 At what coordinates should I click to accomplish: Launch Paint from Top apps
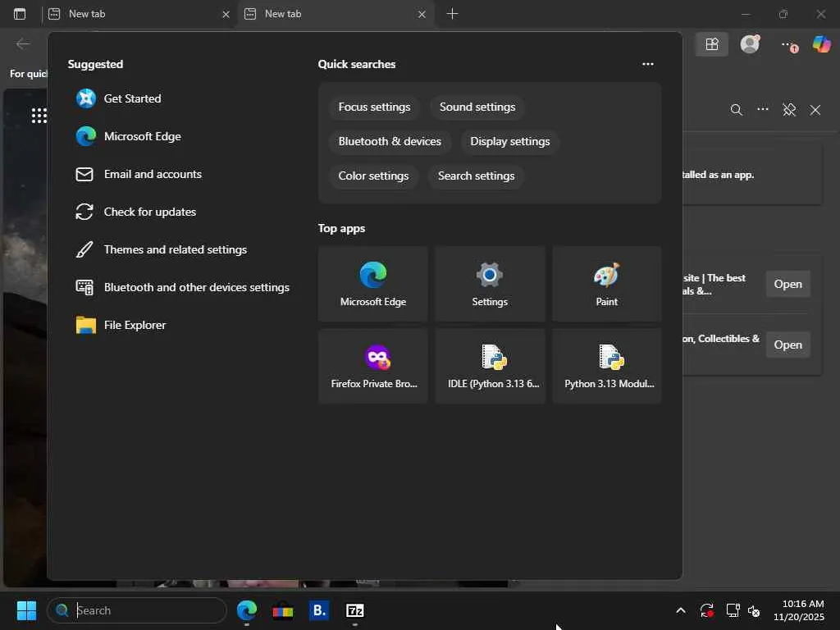607,284
